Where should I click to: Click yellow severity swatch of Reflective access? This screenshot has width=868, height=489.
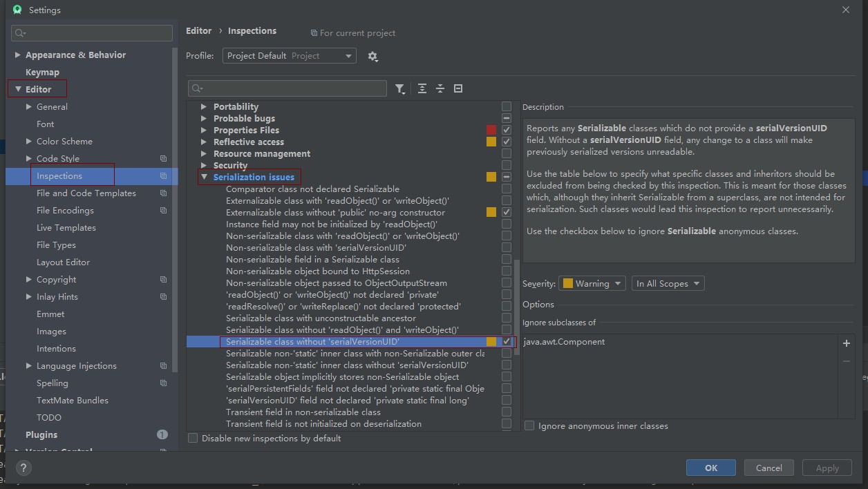point(491,142)
